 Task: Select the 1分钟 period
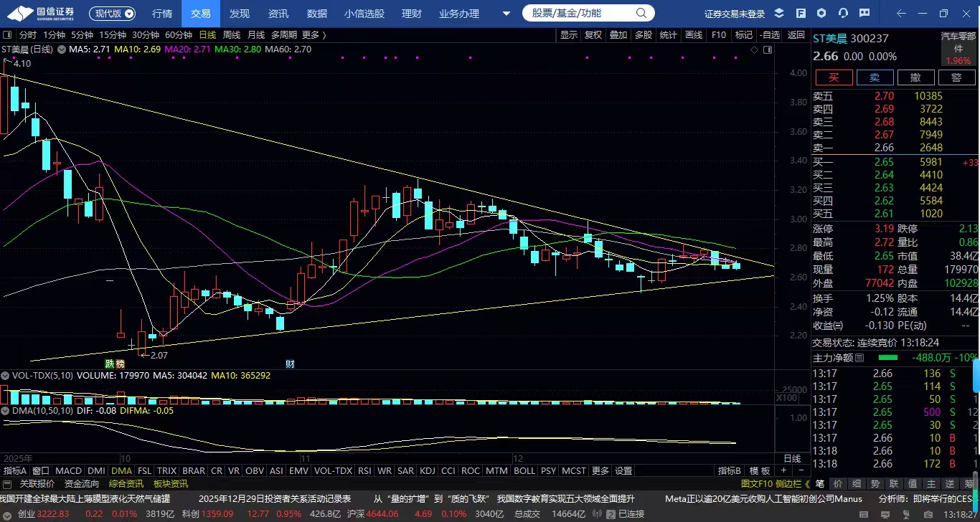pos(54,35)
